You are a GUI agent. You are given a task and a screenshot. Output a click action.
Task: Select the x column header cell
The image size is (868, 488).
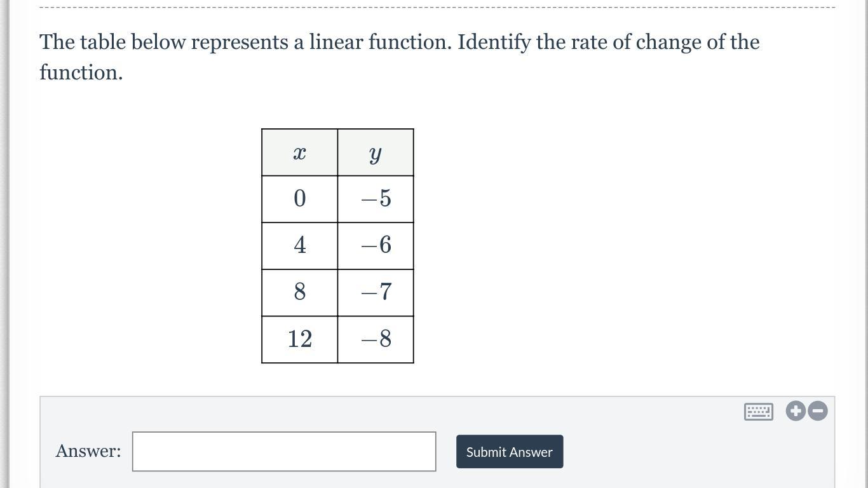pyautogui.click(x=299, y=153)
